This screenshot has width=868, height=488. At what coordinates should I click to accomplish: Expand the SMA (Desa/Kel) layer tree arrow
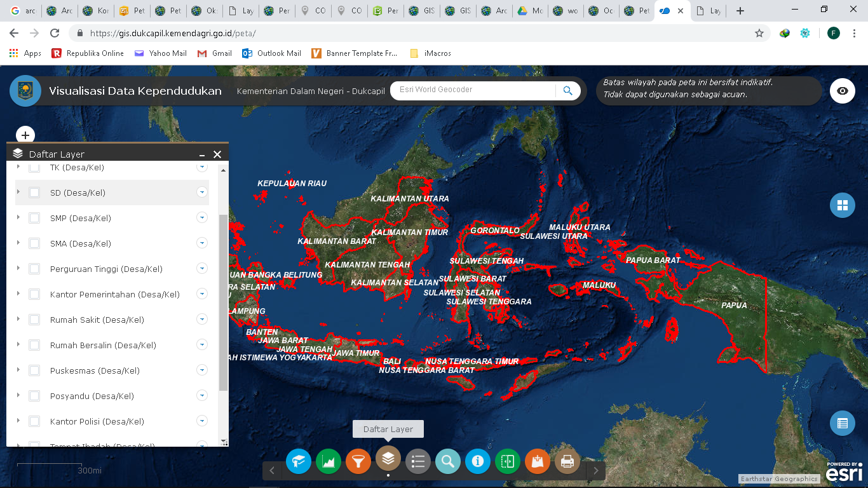click(18, 243)
